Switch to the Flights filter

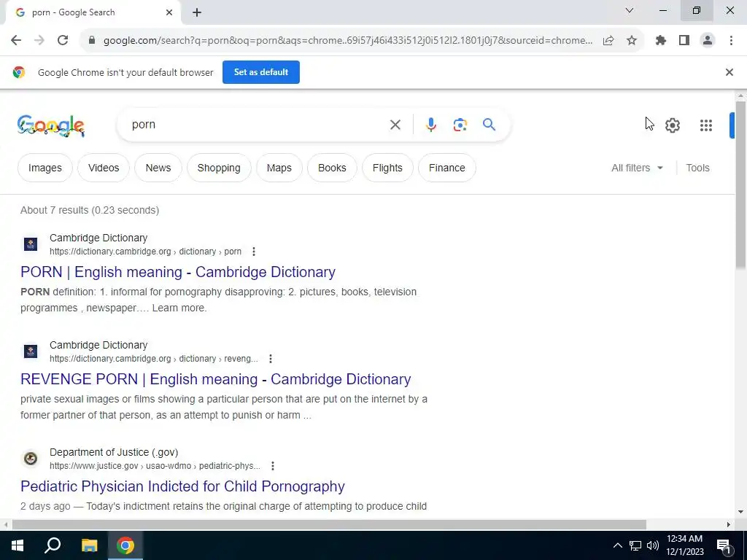(387, 168)
